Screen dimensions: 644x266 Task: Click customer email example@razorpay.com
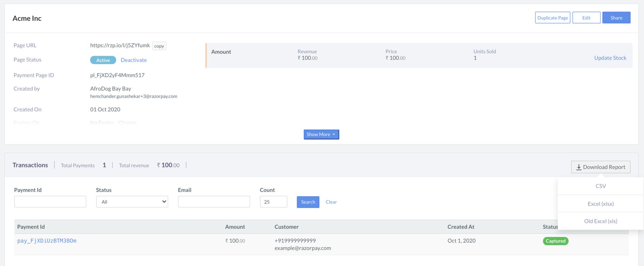pos(303,248)
